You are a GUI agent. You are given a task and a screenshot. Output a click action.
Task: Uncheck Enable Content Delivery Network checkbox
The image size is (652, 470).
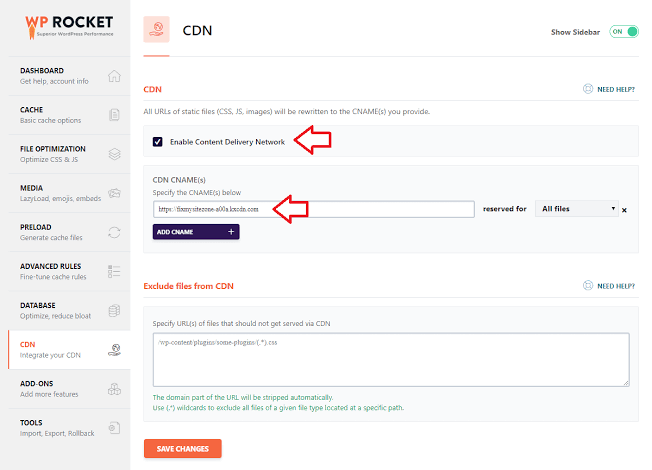tap(158, 142)
